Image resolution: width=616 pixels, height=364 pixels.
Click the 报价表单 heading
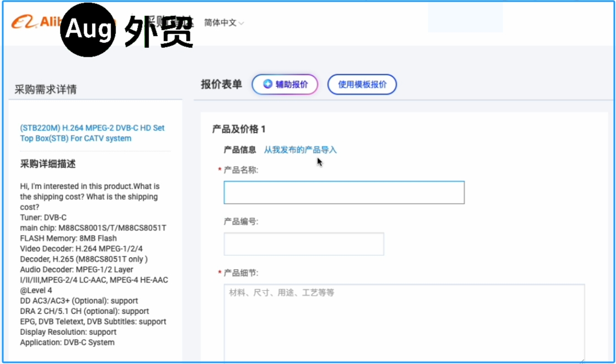pyautogui.click(x=221, y=84)
